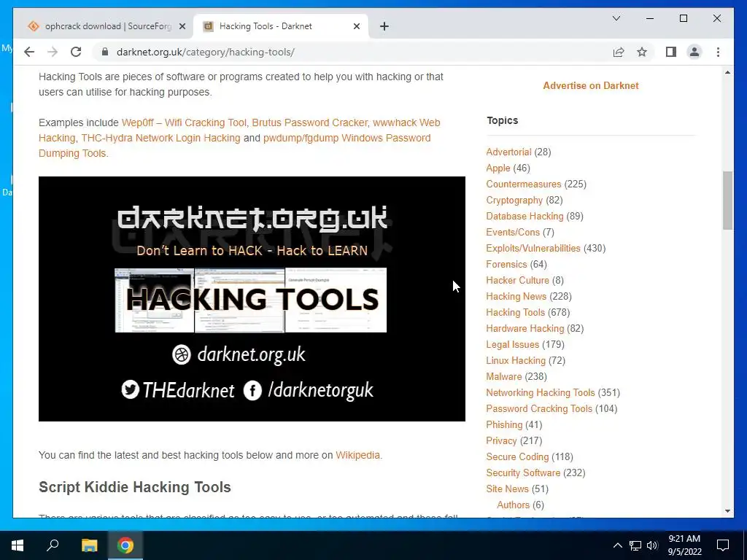The width and height of the screenshot is (747, 560).
Task: Close the ophcrack SourceForge tab
Action: (x=182, y=26)
